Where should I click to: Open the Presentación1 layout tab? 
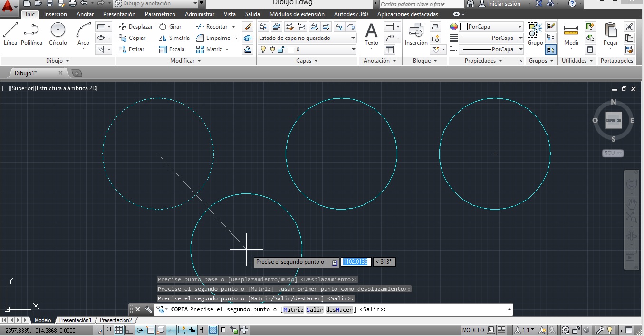pos(75,320)
